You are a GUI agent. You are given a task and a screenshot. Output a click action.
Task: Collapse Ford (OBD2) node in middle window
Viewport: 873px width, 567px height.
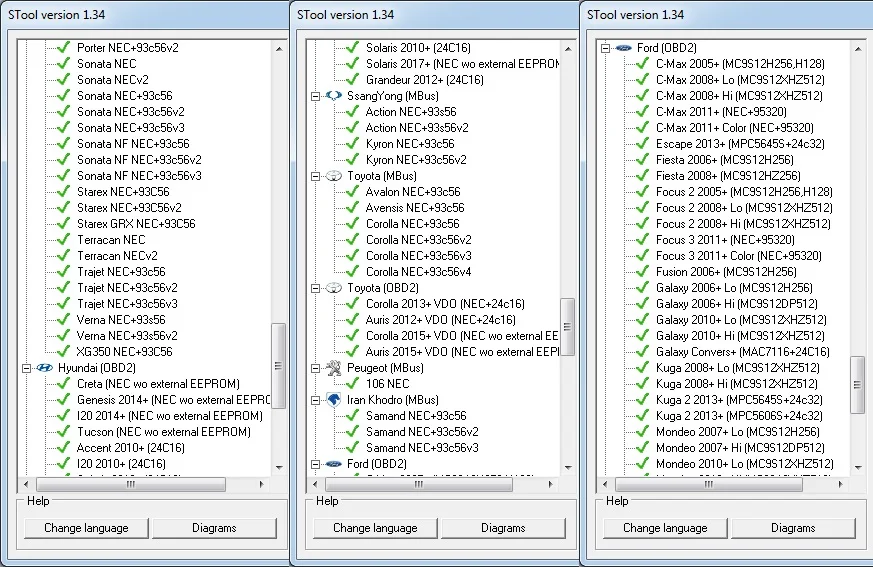point(315,465)
